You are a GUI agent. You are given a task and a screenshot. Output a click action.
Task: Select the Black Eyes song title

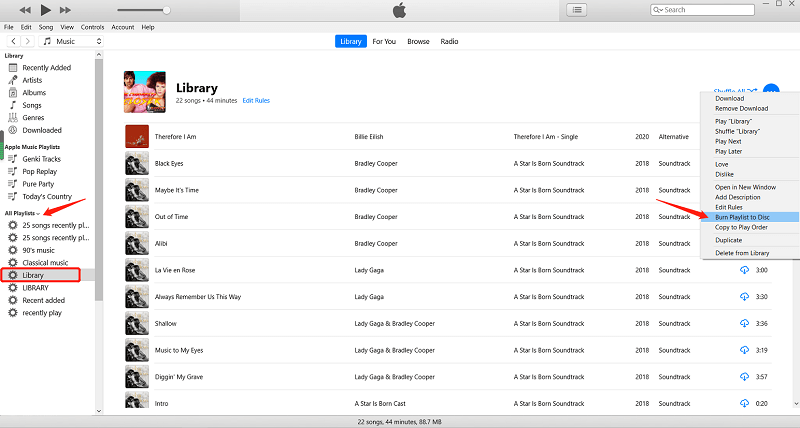click(x=169, y=163)
